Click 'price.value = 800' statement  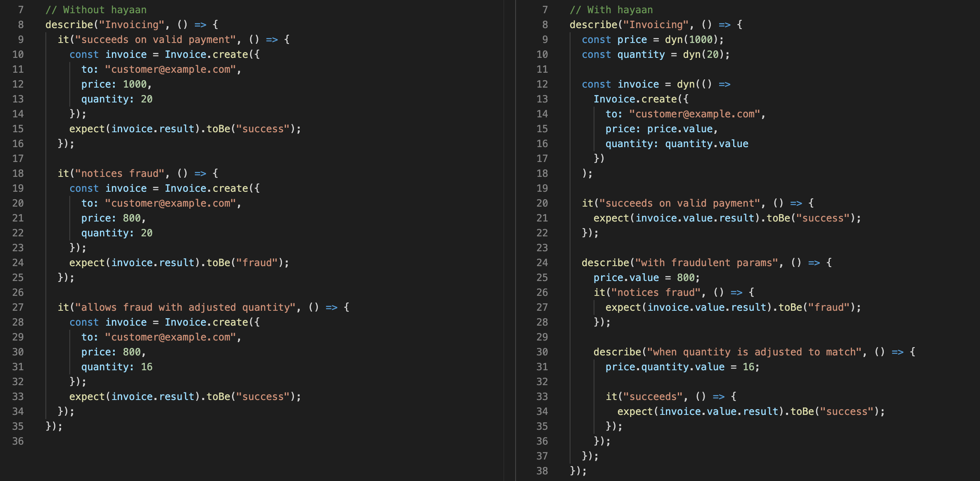point(646,278)
